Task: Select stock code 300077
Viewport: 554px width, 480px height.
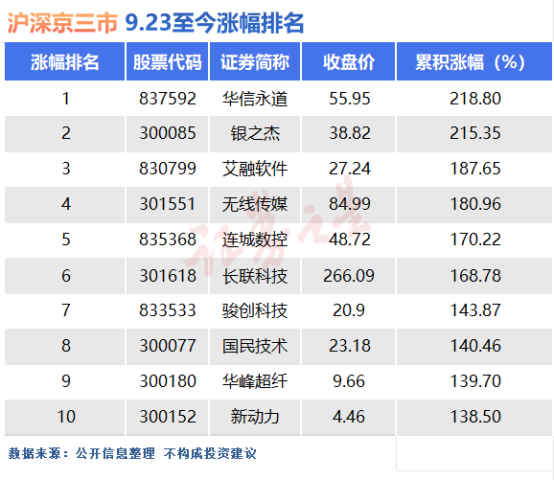Action: point(167,346)
